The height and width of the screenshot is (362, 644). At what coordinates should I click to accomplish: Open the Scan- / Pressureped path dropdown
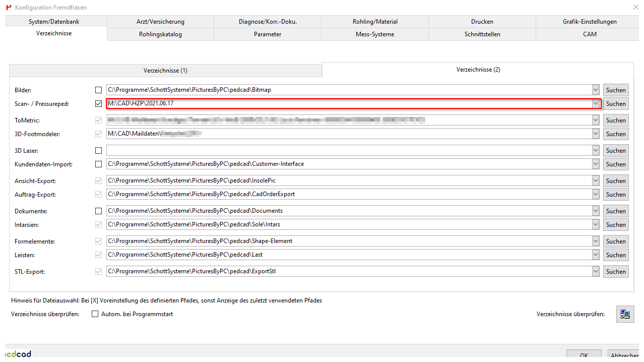[x=596, y=104]
